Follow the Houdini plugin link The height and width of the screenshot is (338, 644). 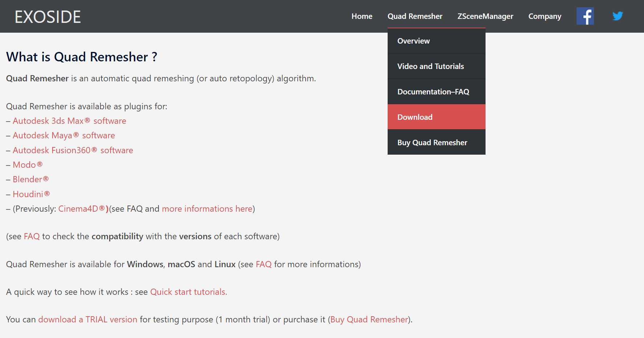click(31, 194)
